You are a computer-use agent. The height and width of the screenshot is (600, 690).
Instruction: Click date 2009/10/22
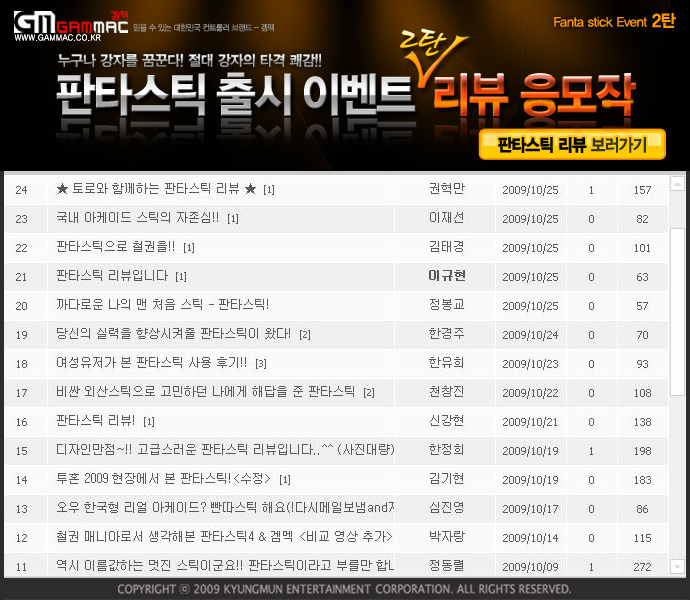coord(530,393)
